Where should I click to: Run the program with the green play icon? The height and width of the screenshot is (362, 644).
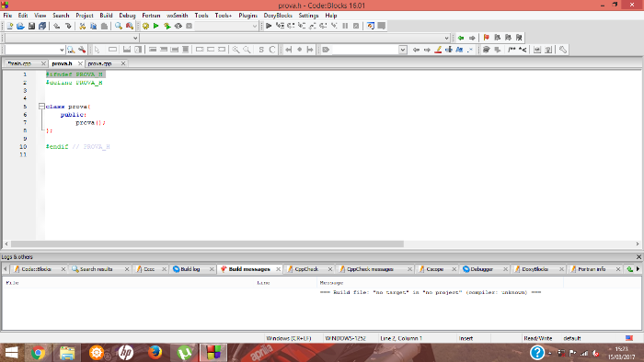coord(156,26)
